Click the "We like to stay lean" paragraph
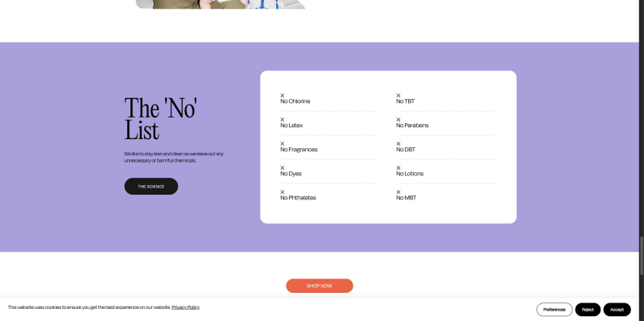 (x=174, y=157)
